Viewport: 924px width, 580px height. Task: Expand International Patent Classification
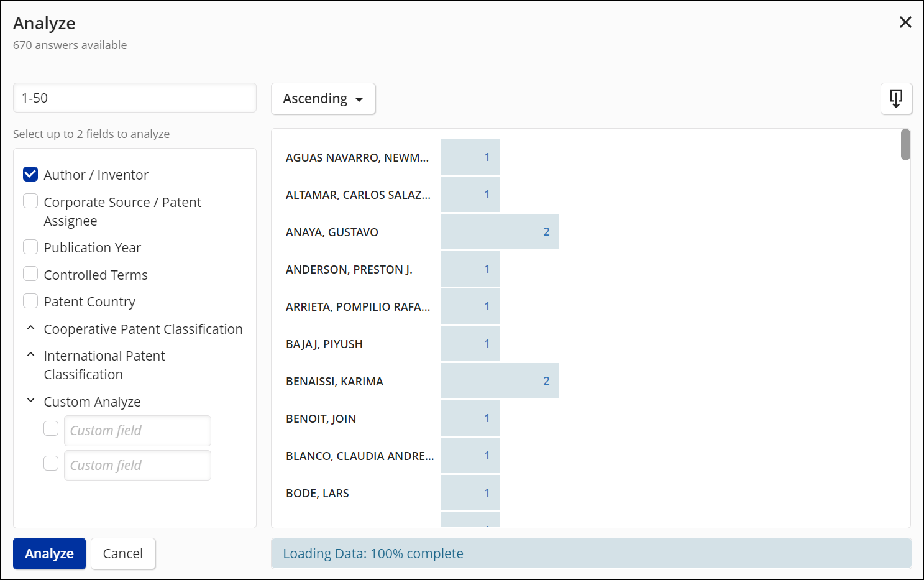click(30, 354)
